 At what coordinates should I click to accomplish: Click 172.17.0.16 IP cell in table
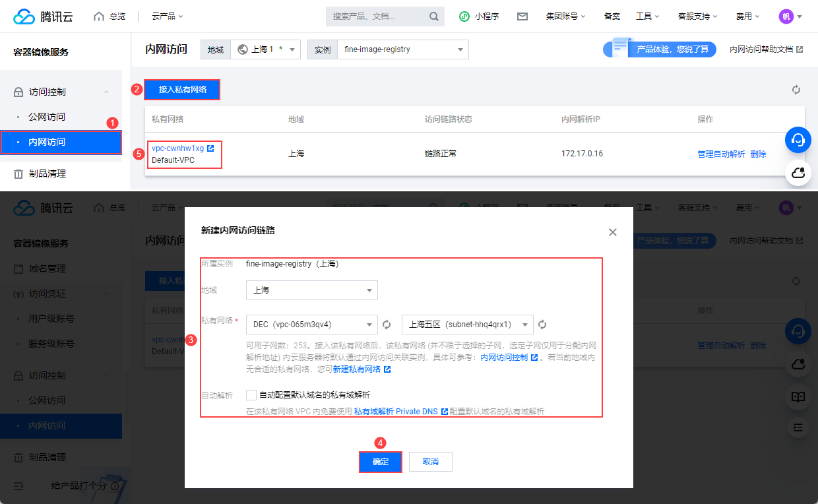582,154
